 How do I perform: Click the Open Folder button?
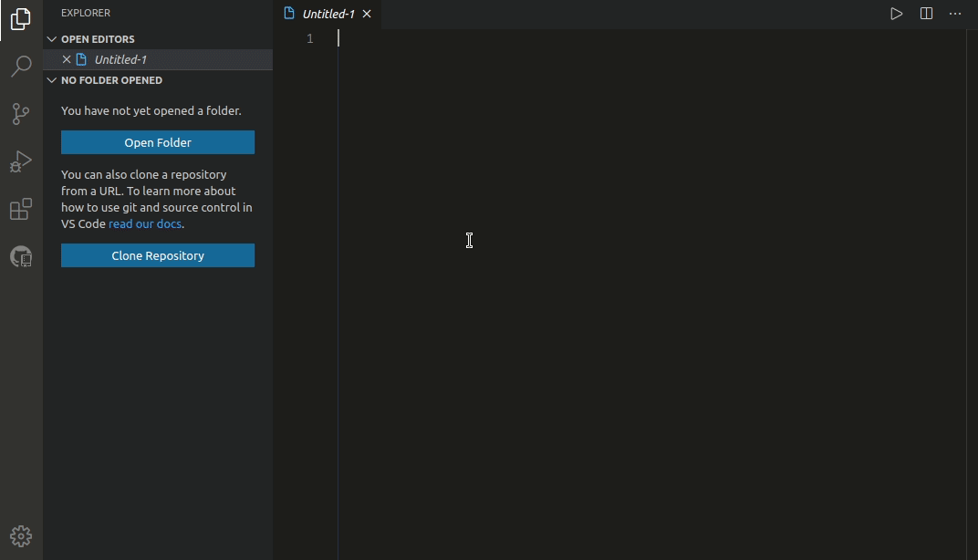click(x=157, y=142)
